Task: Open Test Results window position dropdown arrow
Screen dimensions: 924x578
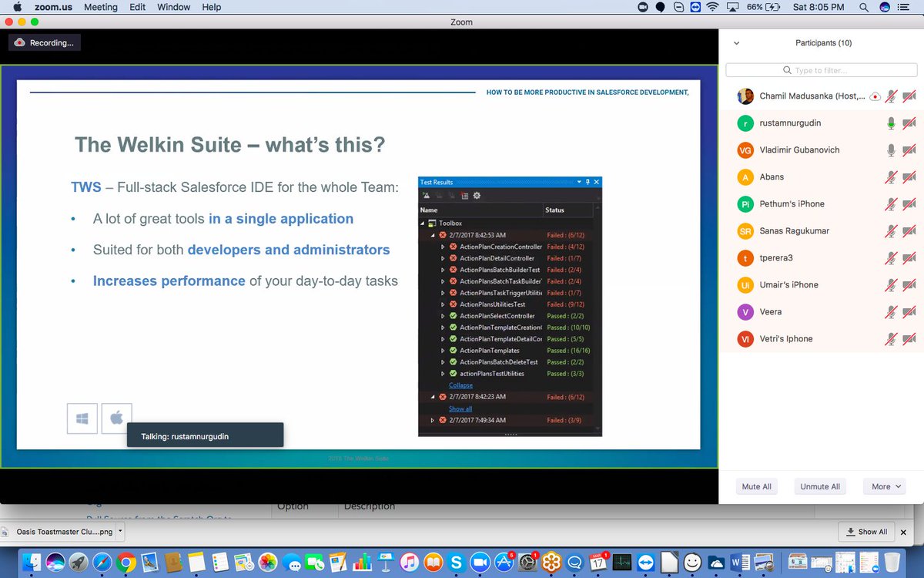Action: tap(579, 182)
